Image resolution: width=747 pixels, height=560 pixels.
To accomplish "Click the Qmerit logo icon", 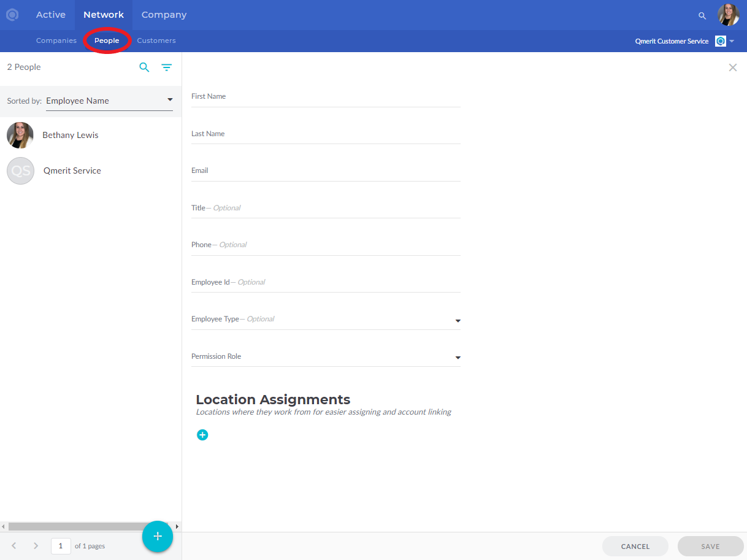I will (12, 15).
